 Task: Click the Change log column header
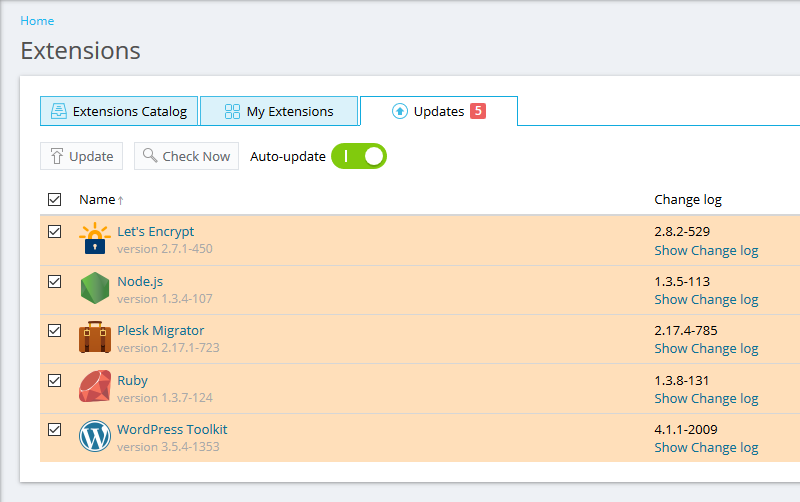pyautogui.click(x=688, y=199)
